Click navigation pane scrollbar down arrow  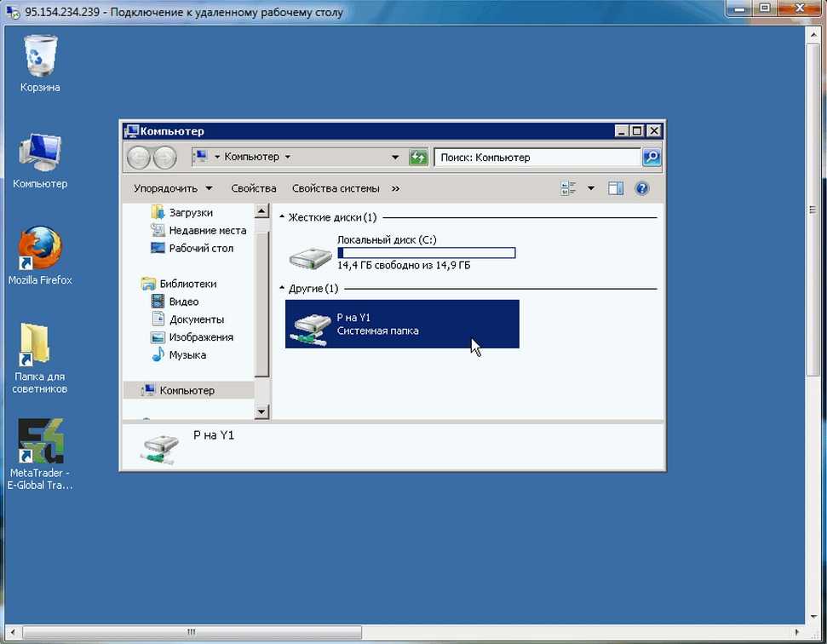coord(262,411)
